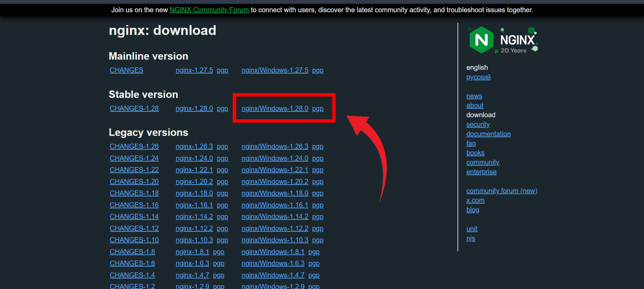This screenshot has width=644, height=289.
Task: Open pgp signature for nginx/Windows-1.27.5
Action: [318, 70]
